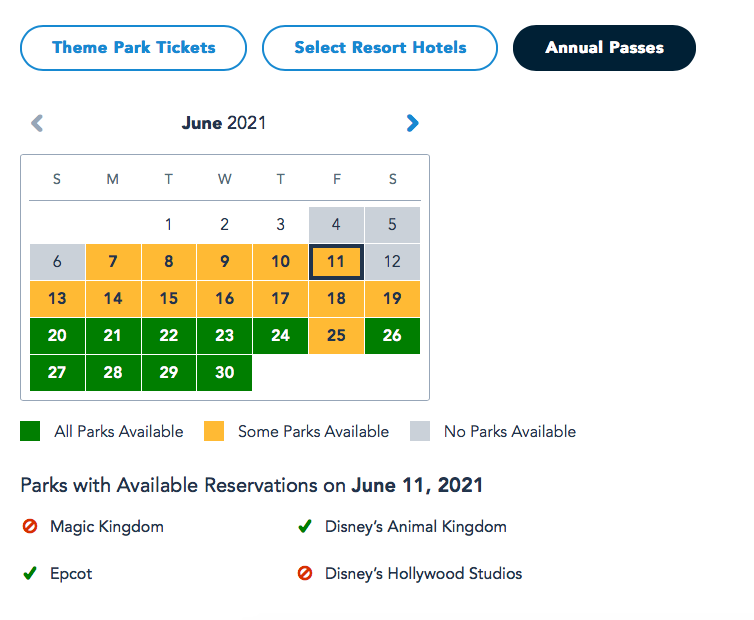The height and width of the screenshot is (620, 754).
Task: Click the green All Parks Available swatch
Action: 30,432
